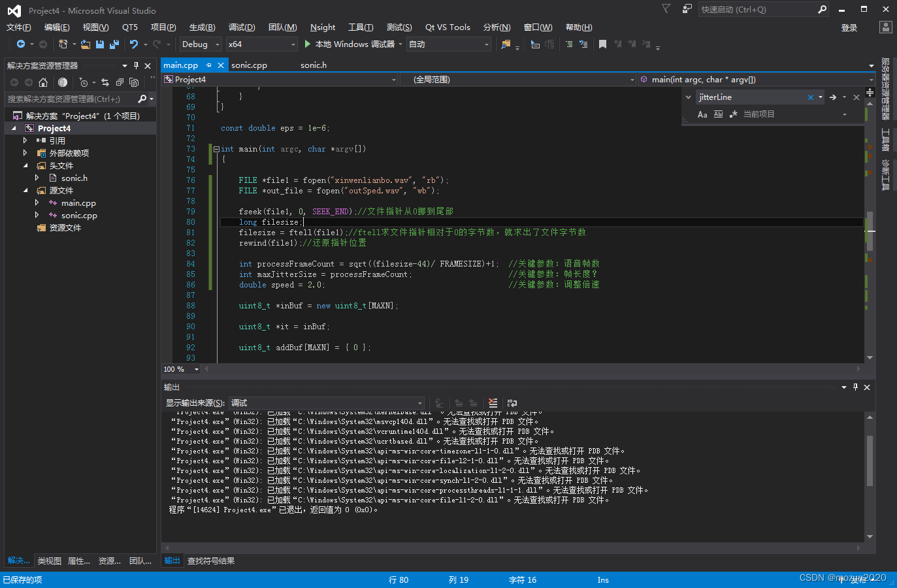The width and height of the screenshot is (897, 588).
Task: Select main.cpp in Solution Explorer tree
Action: pyautogui.click(x=78, y=203)
